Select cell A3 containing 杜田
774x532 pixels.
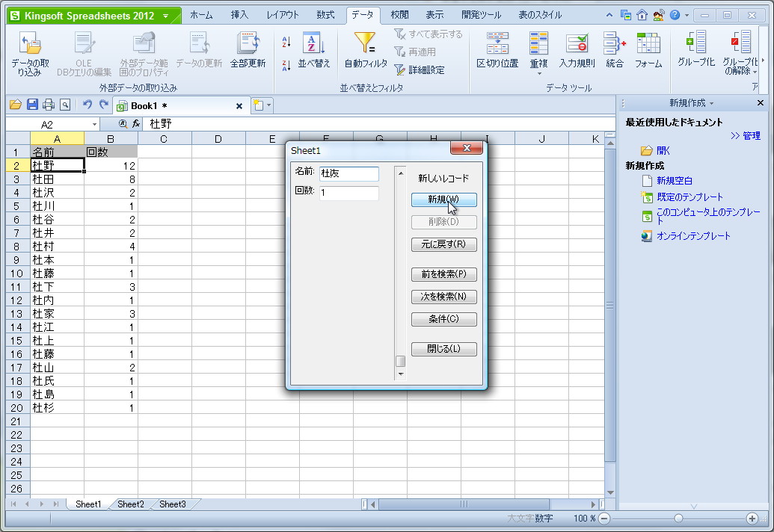coord(58,179)
